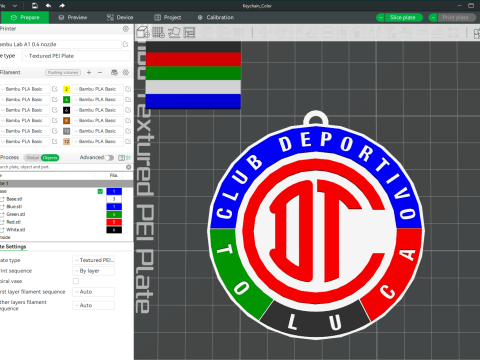
Task: Switch to the Preview tab
Action: tap(73, 17)
